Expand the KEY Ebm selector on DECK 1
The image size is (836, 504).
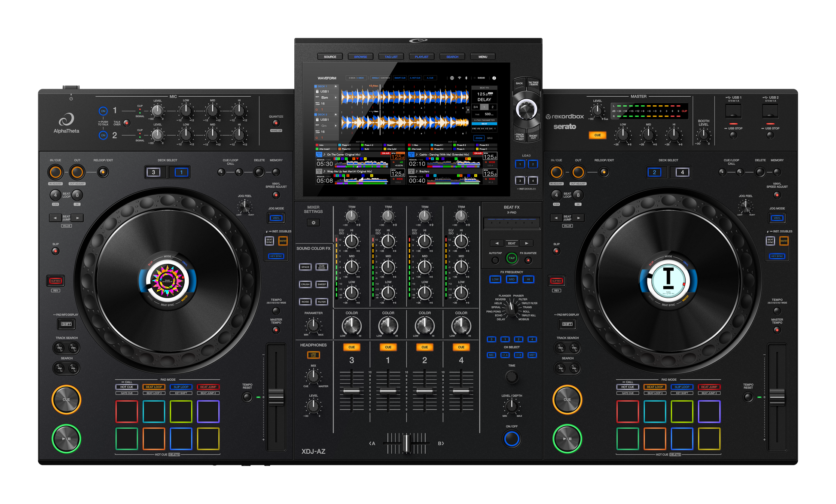336,98
